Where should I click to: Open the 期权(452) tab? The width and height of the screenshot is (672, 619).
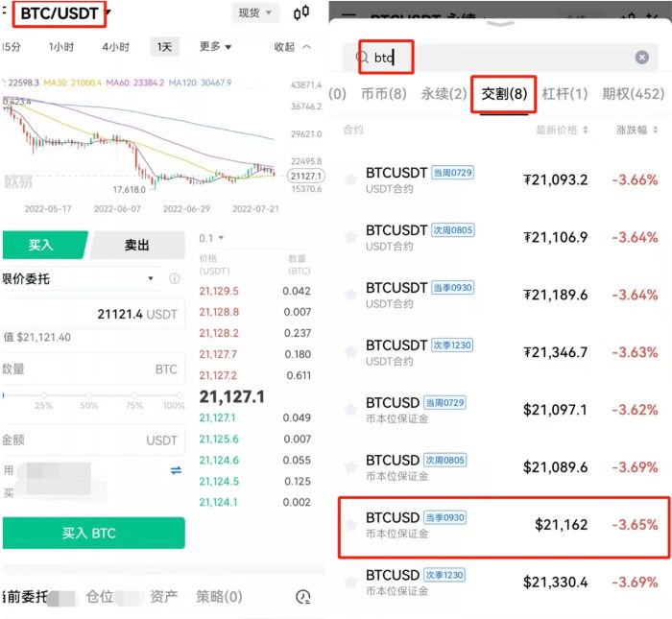(x=633, y=94)
